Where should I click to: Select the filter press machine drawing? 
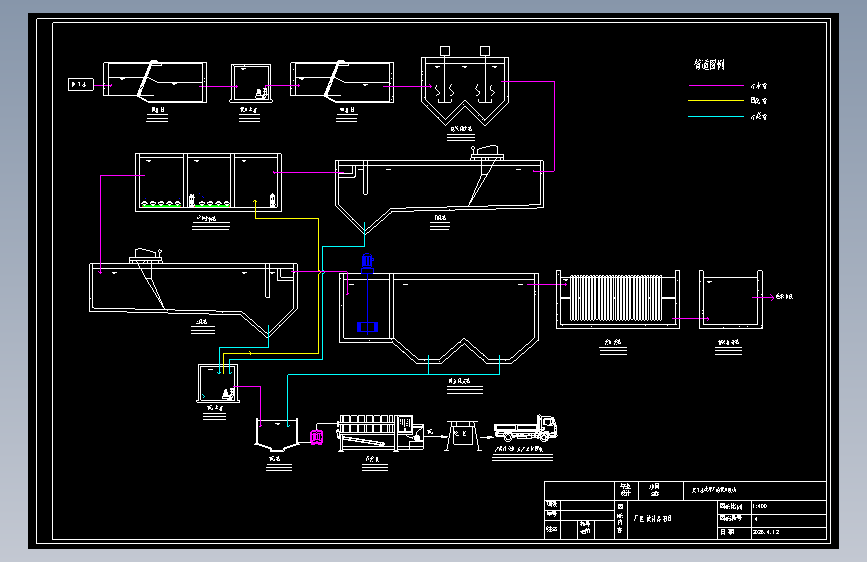(380, 433)
